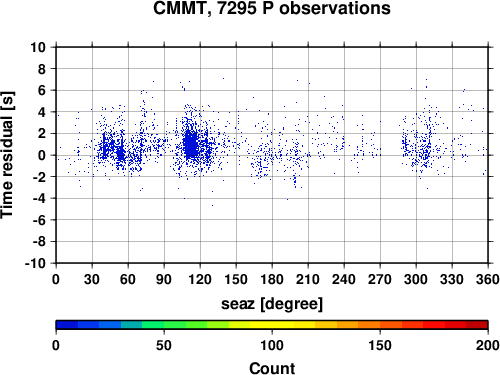Viewport: 500px width, 375px height.
Task: Click x-axis tick label '300'
Action: point(416,279)
